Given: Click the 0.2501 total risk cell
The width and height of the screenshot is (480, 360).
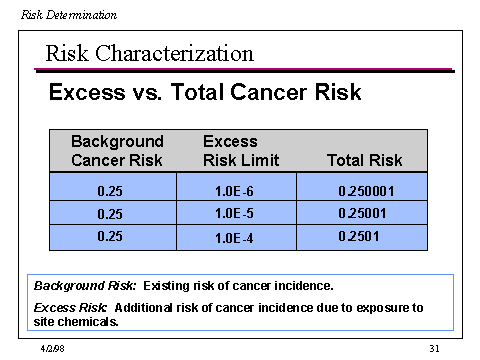Looking at the screenshot, I should coord(362,238).
